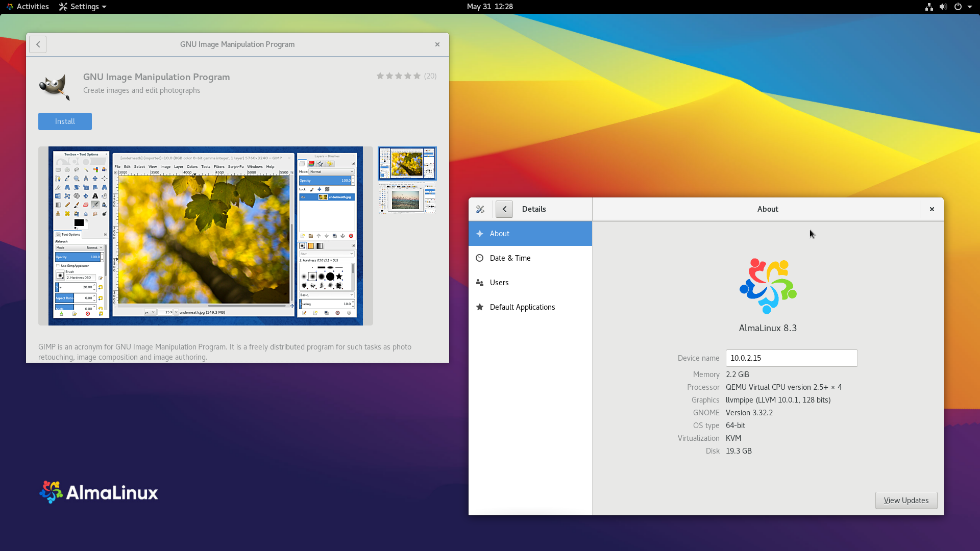This screenshot has width=980, height=551.
Task: Click the network status icon in top bar
Action: (929, 7)
